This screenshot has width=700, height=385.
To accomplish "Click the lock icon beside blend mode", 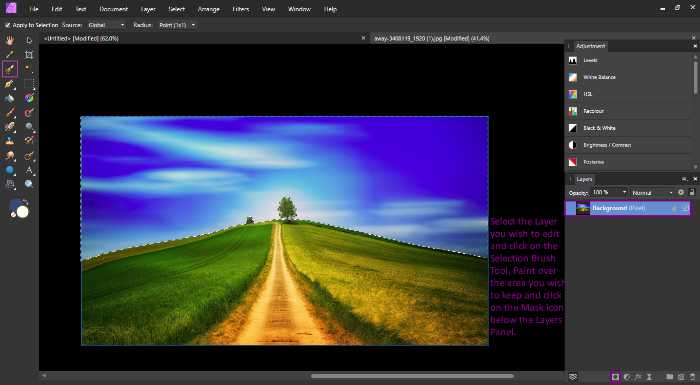I will [x=692, y=192].
